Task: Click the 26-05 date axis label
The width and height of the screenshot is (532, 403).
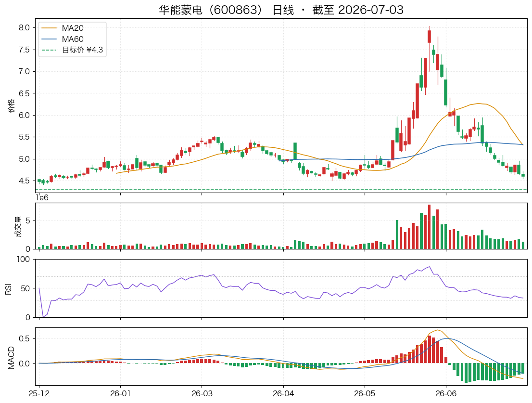Action: click(x=365, y=394)
